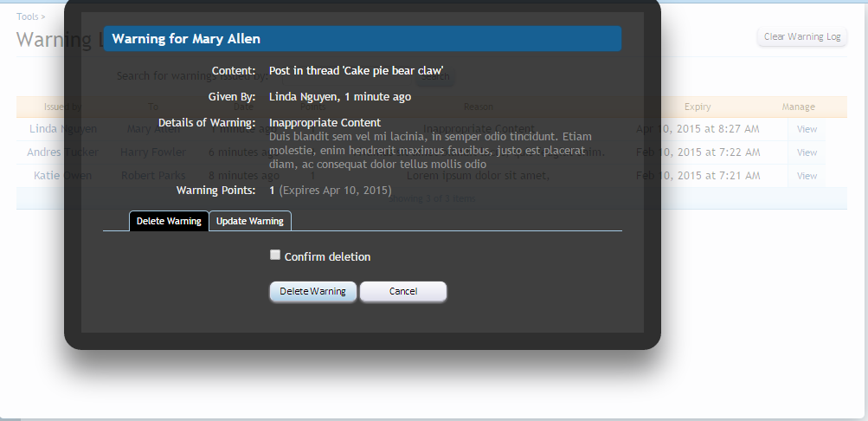Switch to the Update Warning tab
Image resolution: width=868 pixels, height=421 pixels.
point(249,221)
